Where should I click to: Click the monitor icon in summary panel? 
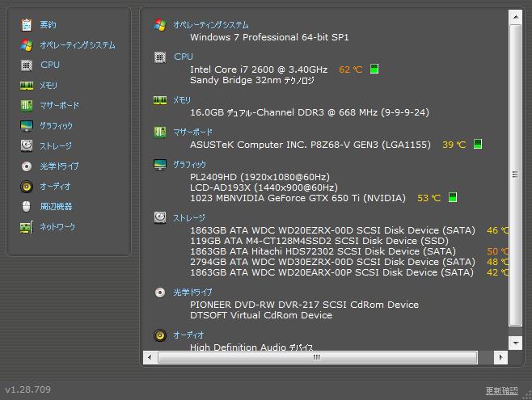click(x=160, y=164)
